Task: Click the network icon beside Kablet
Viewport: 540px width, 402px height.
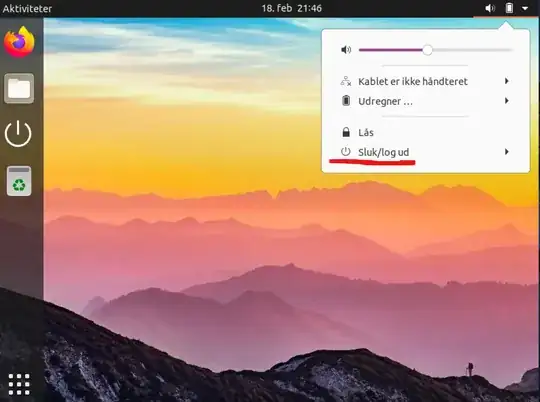Action: pos(346,81)
